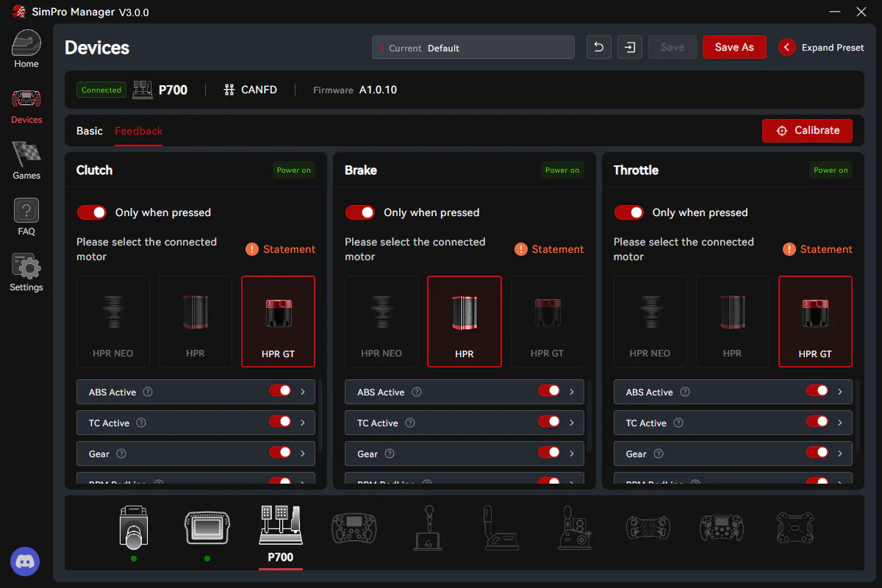Choose HPR motor for Clutch
882x588 pixels.
pyautogui.click(x=196, y=321)
